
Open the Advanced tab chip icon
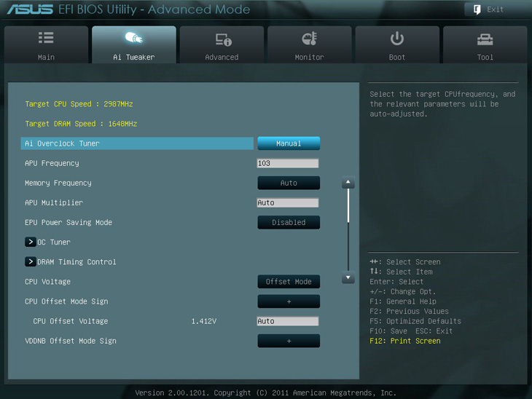click(x=222, y=39)
